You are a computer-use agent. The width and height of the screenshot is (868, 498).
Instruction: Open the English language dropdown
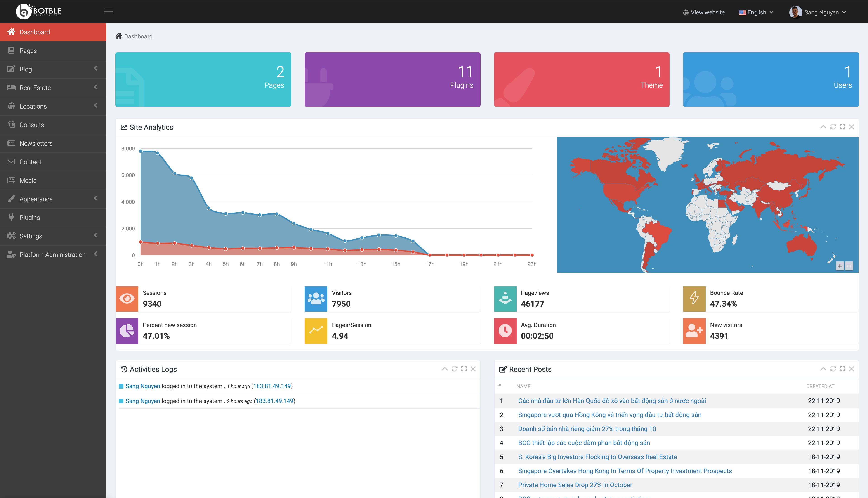(755, 12)
